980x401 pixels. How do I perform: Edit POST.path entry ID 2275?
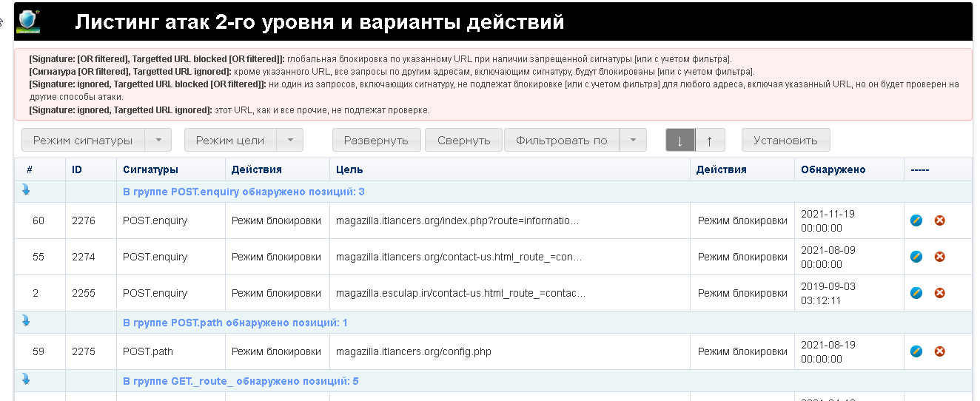pos(916,351)
